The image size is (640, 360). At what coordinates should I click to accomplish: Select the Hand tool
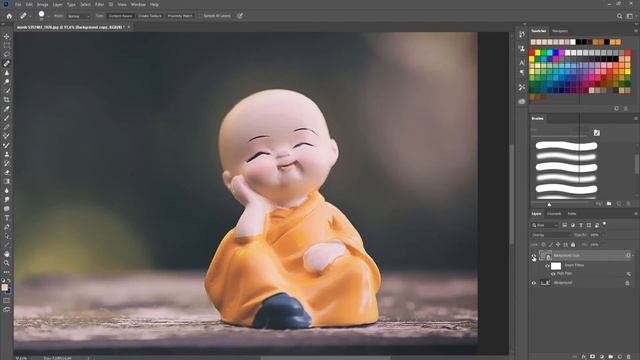coord(7,254)
